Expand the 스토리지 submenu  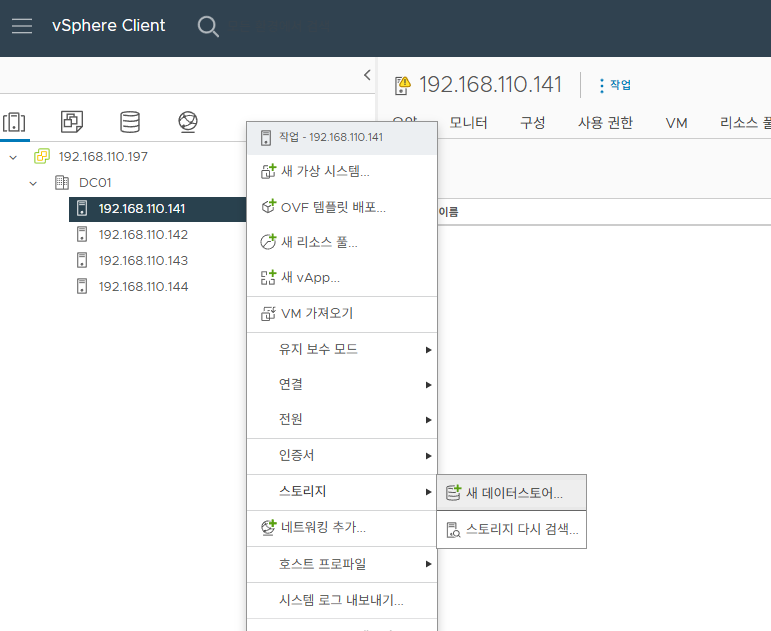point(428,492)
